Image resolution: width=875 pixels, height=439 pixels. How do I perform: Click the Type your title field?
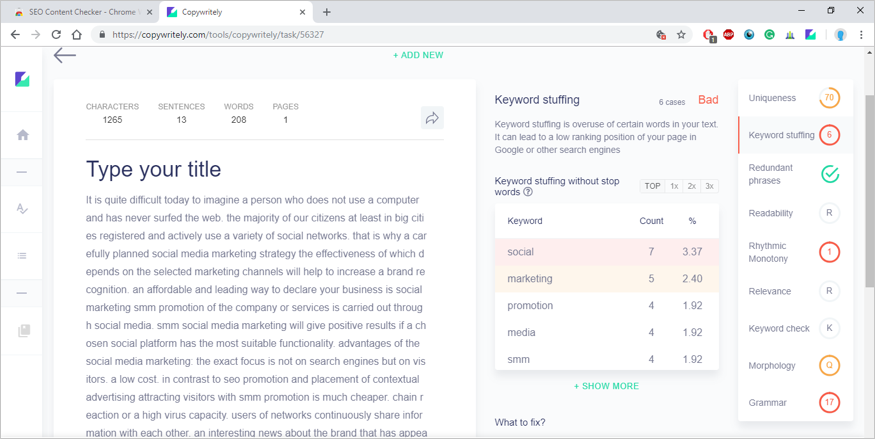(154, 169)
